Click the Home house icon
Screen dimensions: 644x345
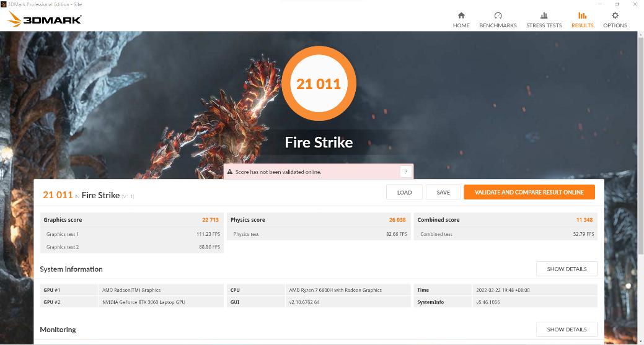(461, 15)
